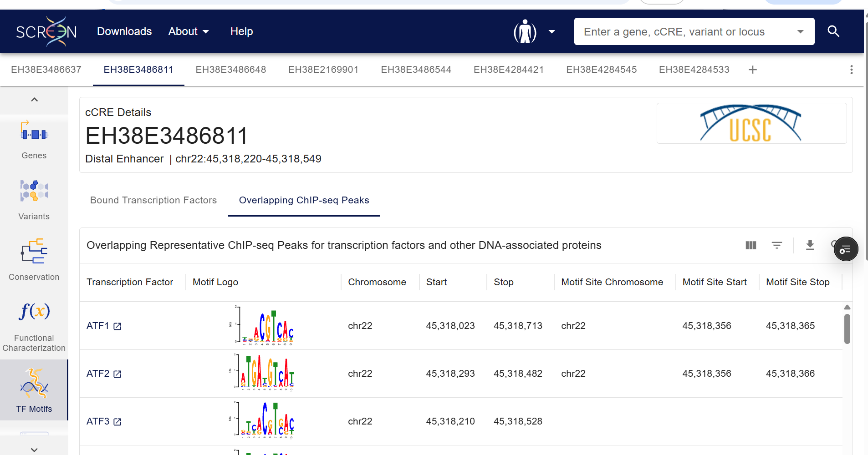Viewport: 868px width, 455px height.
Task: Click the ATF3 motif logo image
Action: 262,420
